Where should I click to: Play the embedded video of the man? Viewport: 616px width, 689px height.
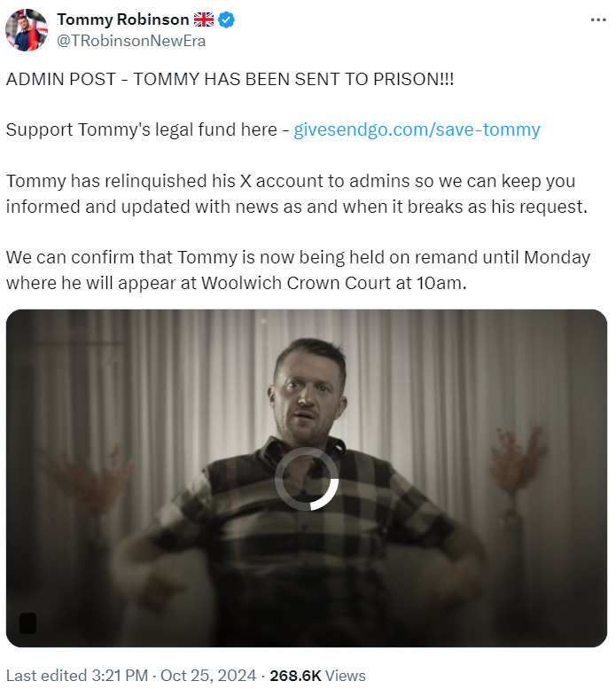(307, 478)
